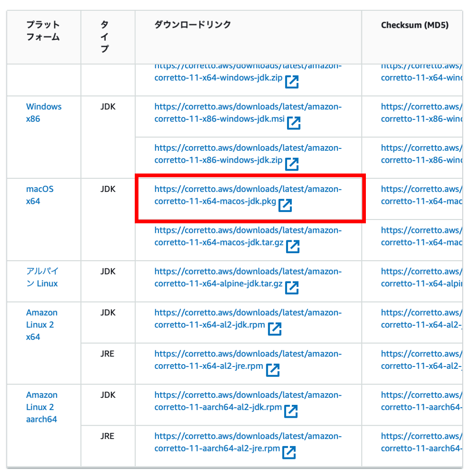
Task: Download the corretto-11-x64-macos-jdk.pkg file link
Action: click(x=248, y=195)
